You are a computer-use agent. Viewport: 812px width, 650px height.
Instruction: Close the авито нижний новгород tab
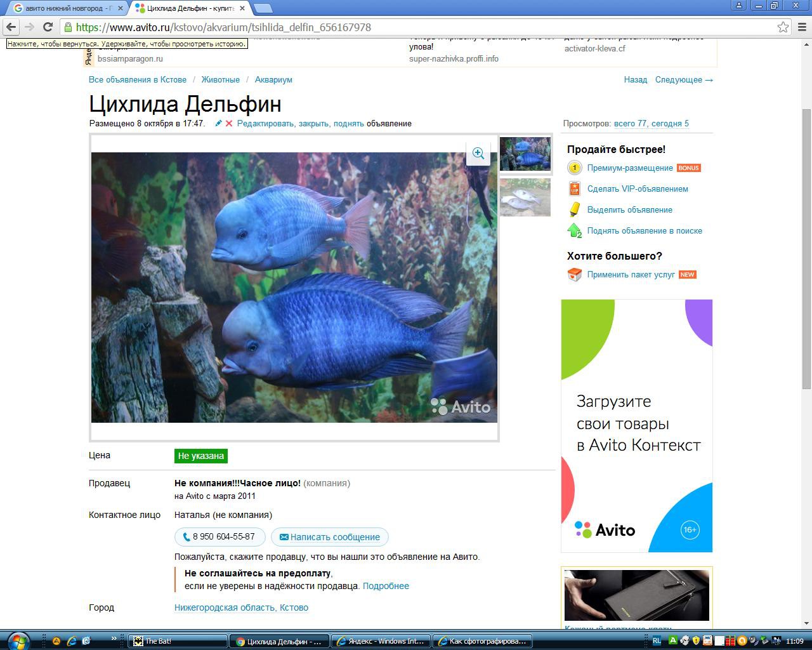[119, 8]
